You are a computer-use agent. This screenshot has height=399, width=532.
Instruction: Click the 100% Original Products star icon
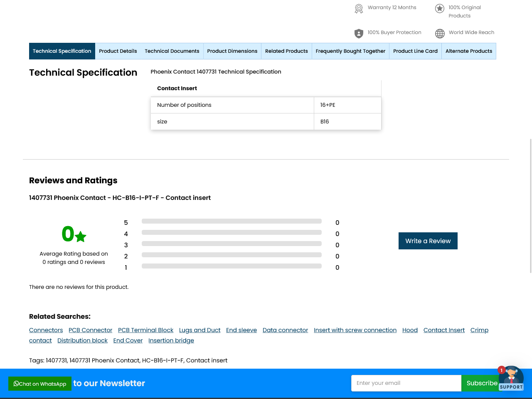(x=439, y=8)
